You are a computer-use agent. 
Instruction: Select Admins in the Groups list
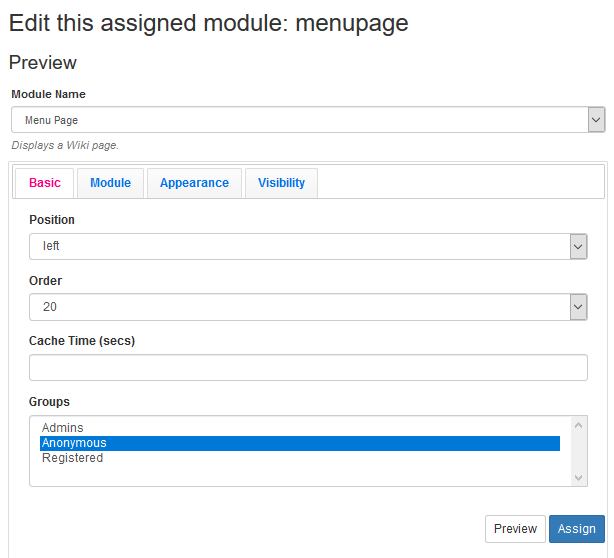pyautogui.click(x=63, y=428)
